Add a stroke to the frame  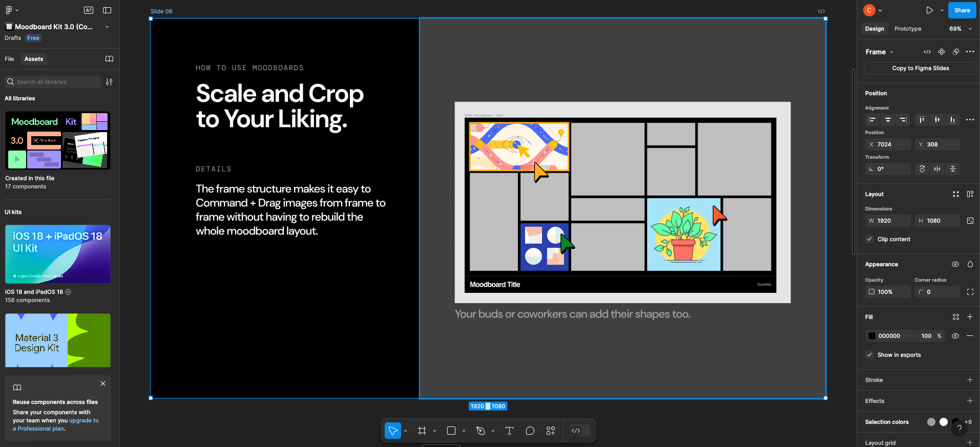[x=970, y=380]
